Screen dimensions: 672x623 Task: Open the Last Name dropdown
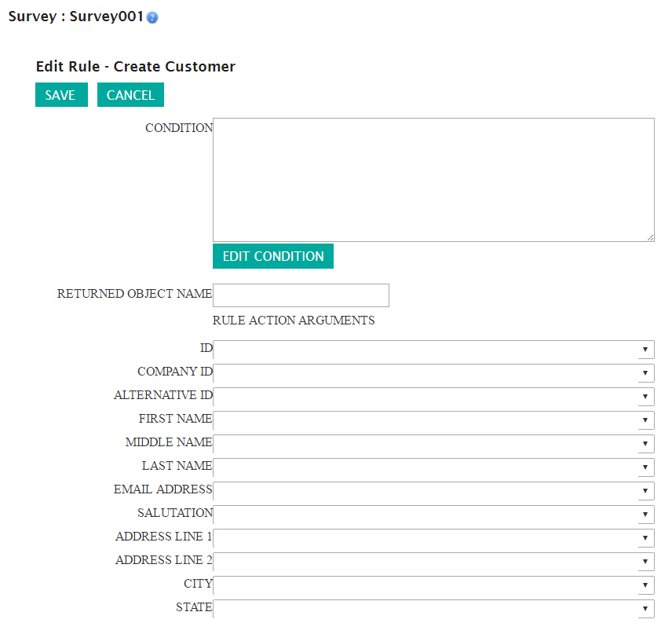(433, 467)
